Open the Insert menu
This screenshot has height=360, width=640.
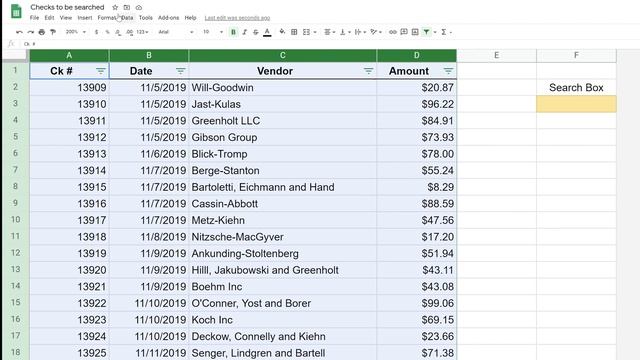coord(85,18)
